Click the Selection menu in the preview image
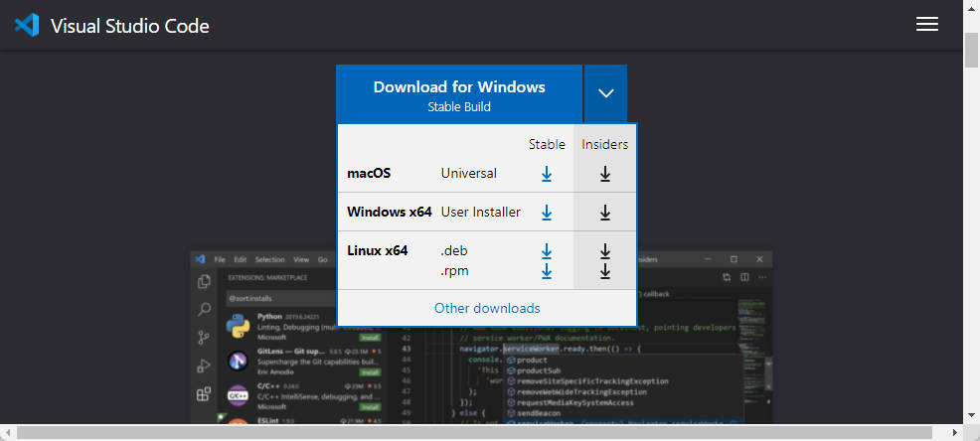980x441 pixels. pos(270,259)
